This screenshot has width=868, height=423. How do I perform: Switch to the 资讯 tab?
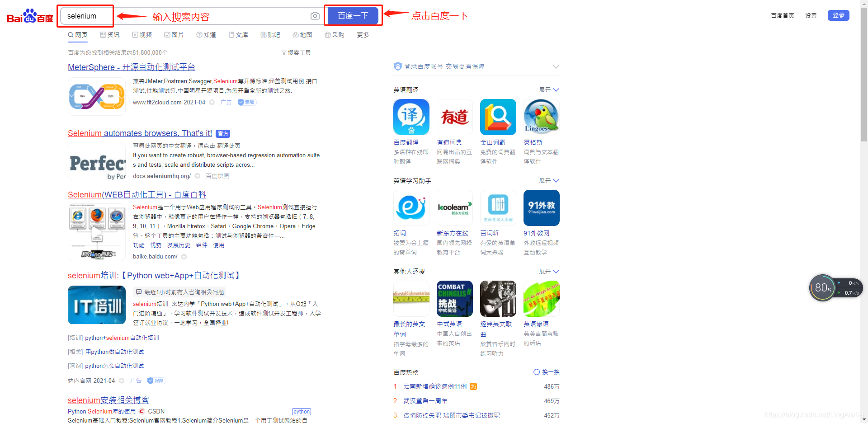point(110,35)
